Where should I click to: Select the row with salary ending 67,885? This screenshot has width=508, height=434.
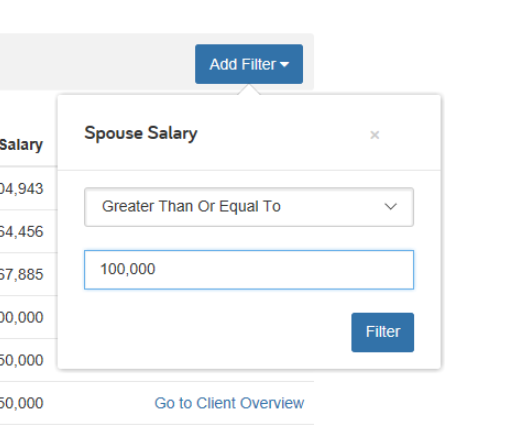(x=22, y=275)
